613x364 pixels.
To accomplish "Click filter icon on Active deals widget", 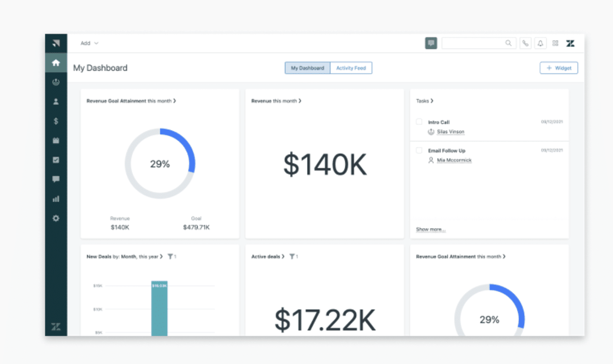I will click(292, 256).
